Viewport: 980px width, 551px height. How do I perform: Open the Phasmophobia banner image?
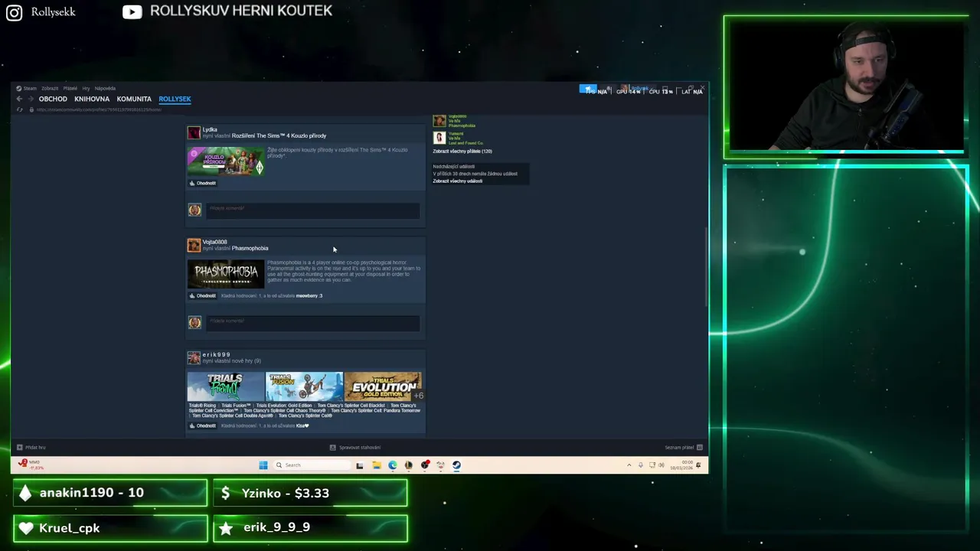pos(226,273)
